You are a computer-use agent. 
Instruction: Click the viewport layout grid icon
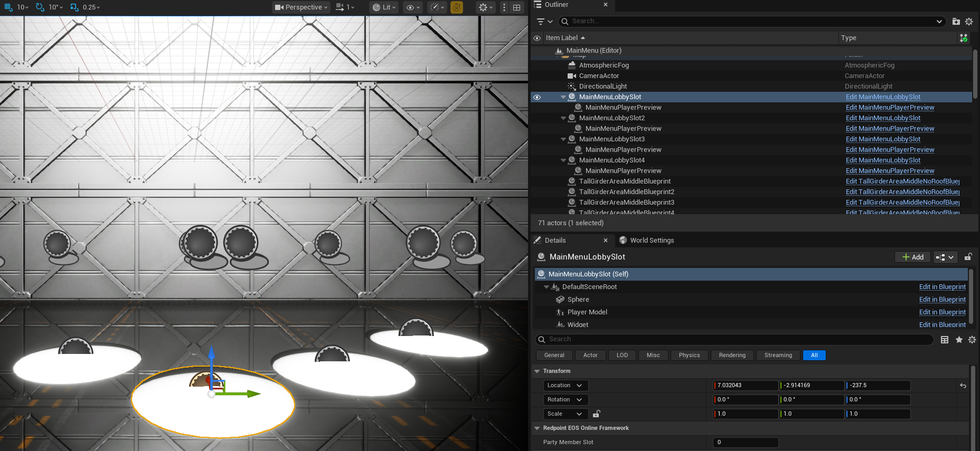point(517,7)
